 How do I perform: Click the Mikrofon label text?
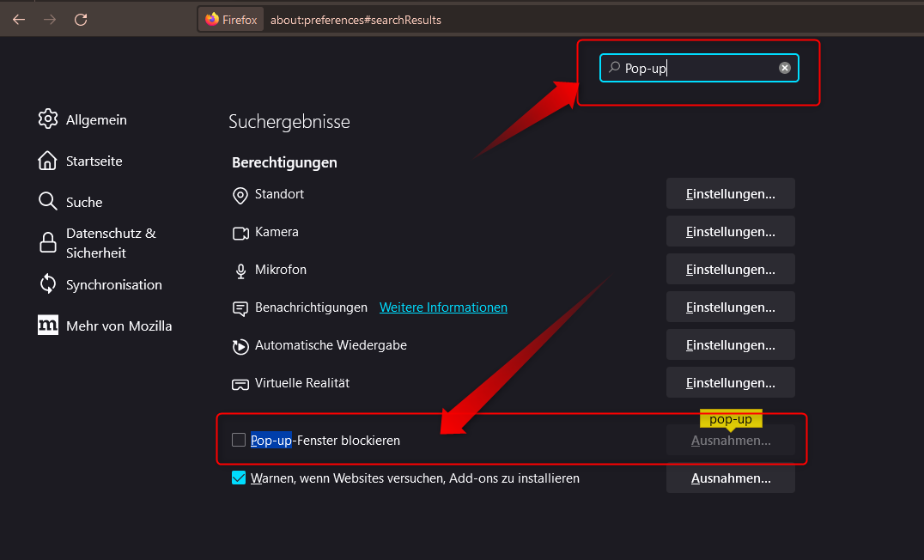pos(281,270)
